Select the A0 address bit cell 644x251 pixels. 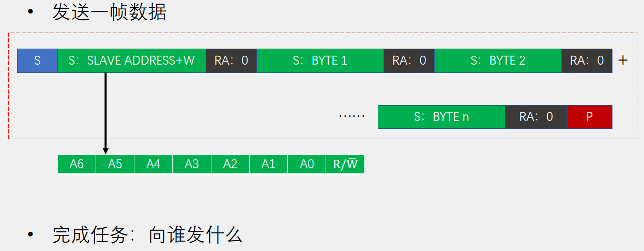pos(307,165)
